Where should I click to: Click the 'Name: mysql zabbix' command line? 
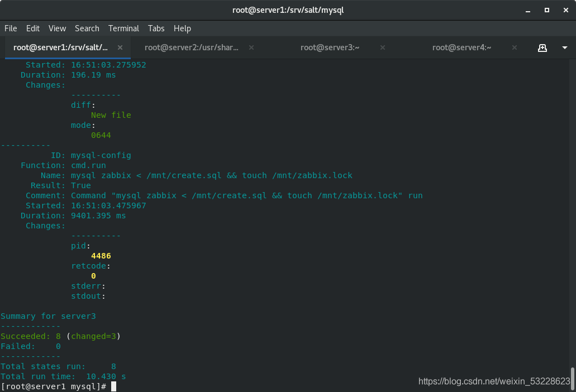tap(197, 175)
